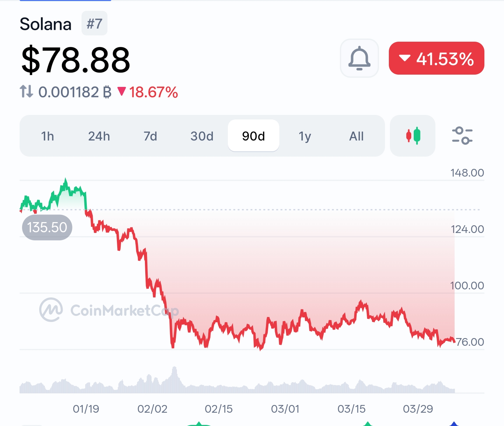Tap the 02/15 date marker on chart axis
The width and height of the screenshot is (504, 426).
click(x=219, y=409)
